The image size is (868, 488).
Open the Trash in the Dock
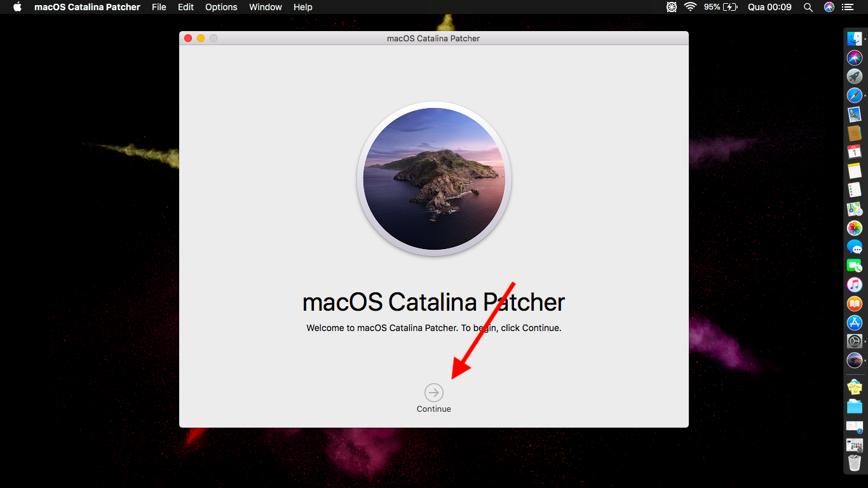pos(855,463)
